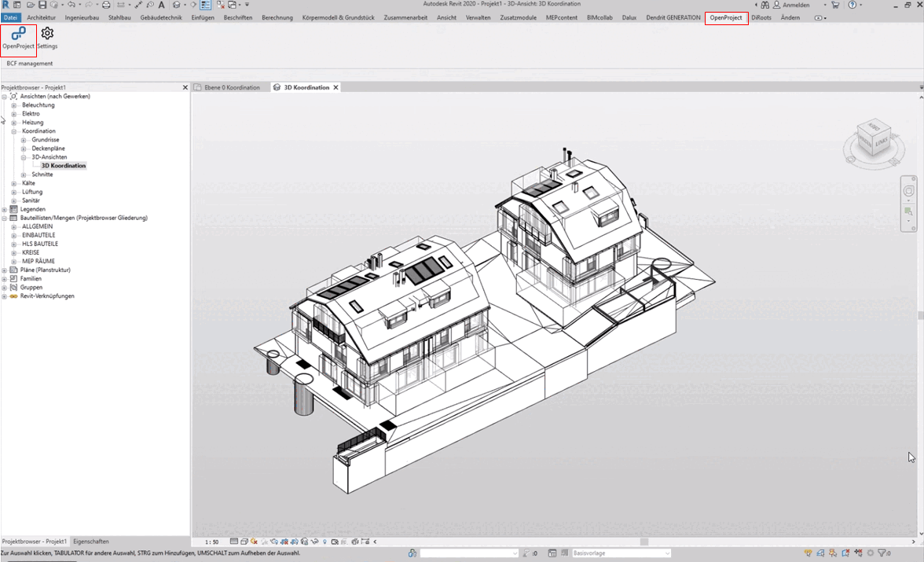Open the Eigenschaften panel at the bottom
The height and width of the screenshot is (562, 924).
(x=90, y=541)
